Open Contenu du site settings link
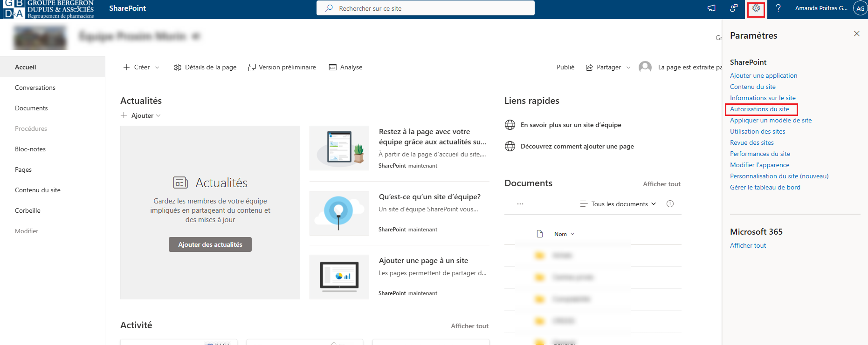 (x=753, y=87)
